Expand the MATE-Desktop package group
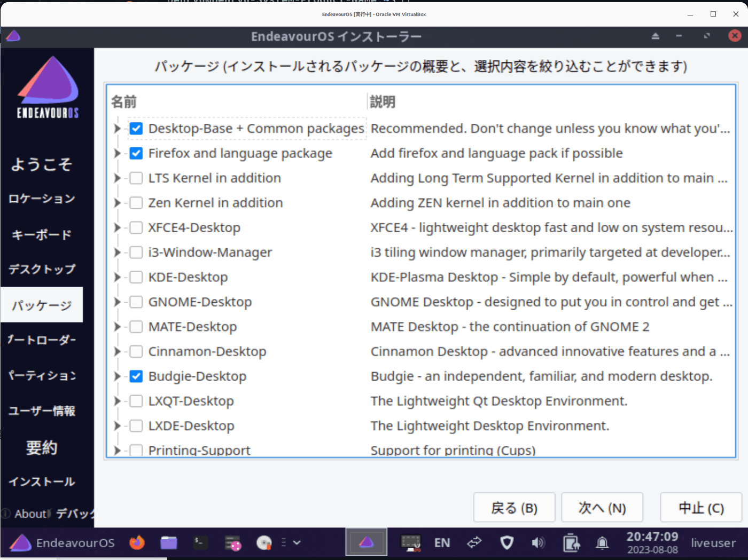The image size is (748, 560). (117, 327)
